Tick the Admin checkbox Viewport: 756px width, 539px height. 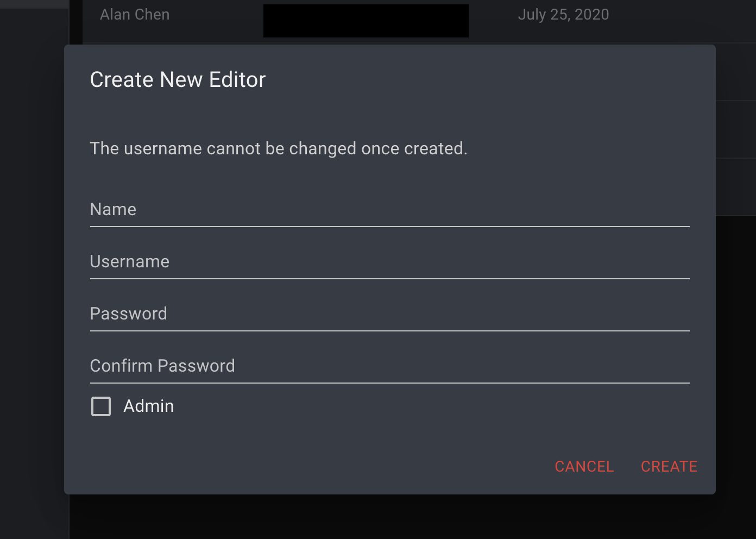click(101, 406)
